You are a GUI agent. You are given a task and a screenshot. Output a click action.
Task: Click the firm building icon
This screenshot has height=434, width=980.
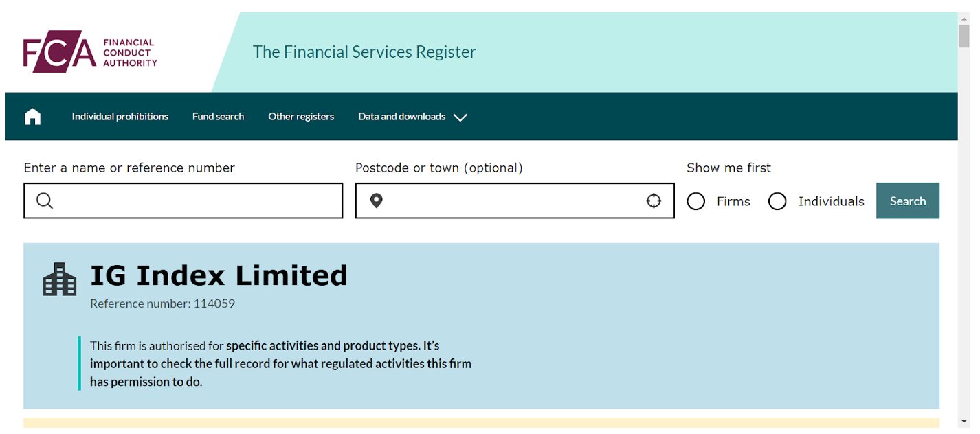click(60, 279)
